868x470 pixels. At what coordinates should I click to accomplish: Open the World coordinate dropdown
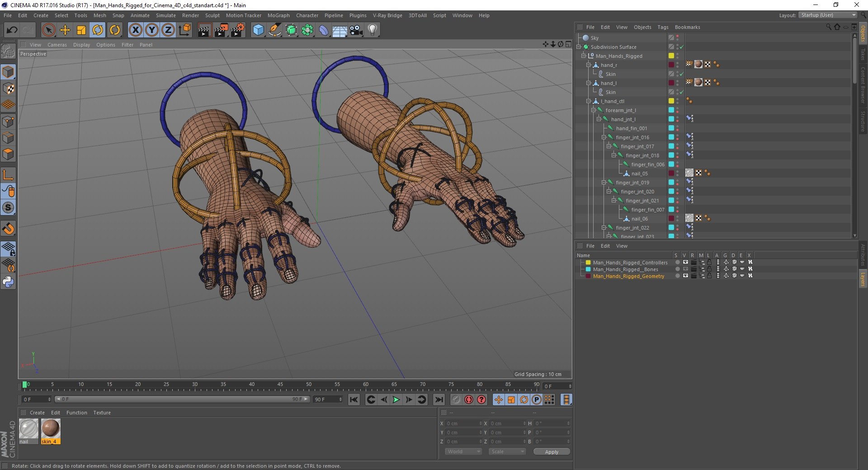coord(463,451)
